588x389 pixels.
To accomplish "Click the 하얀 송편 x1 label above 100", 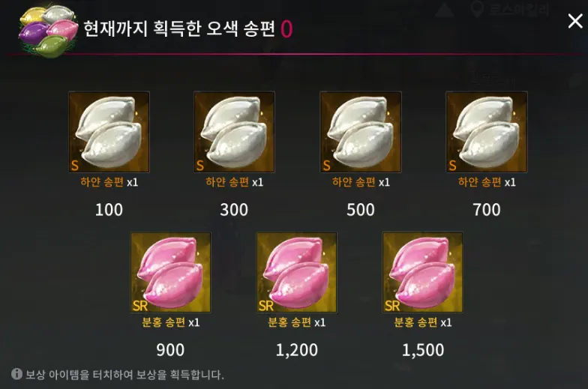I will (x=109, y=182).
